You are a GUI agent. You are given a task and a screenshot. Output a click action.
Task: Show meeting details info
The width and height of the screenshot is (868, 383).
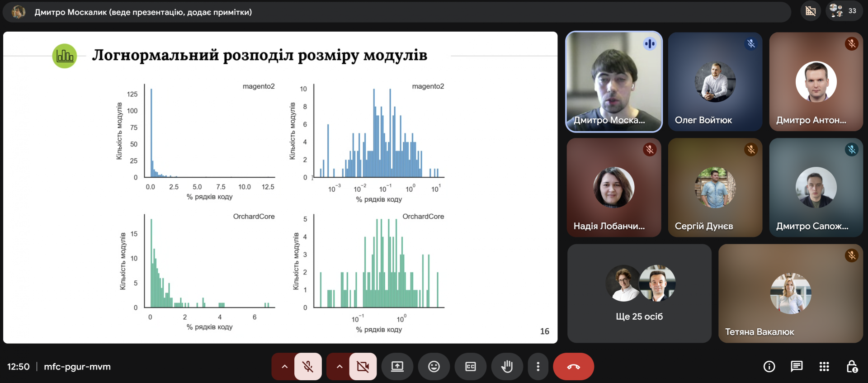[x=769, y=366]
